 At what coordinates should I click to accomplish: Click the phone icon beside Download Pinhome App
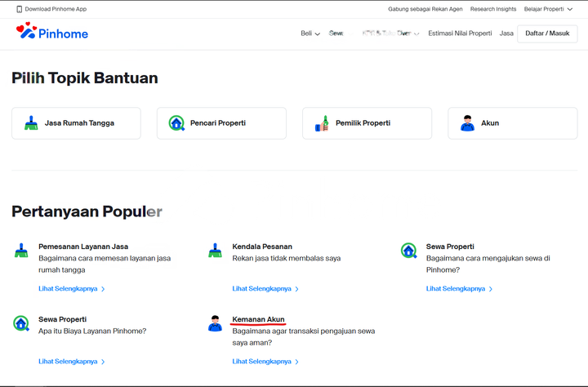click(20, 9)
